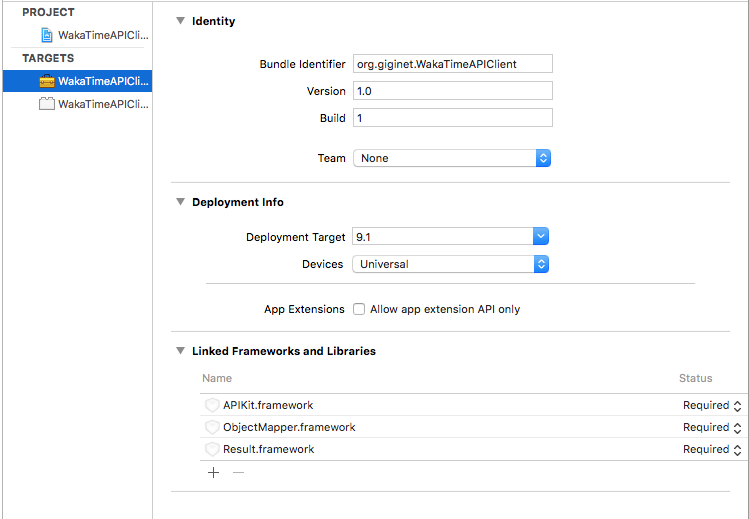Viewport: 749px width, 519px height.
Task: Change Result.framework Required status
Action: (x=712, y=449)
